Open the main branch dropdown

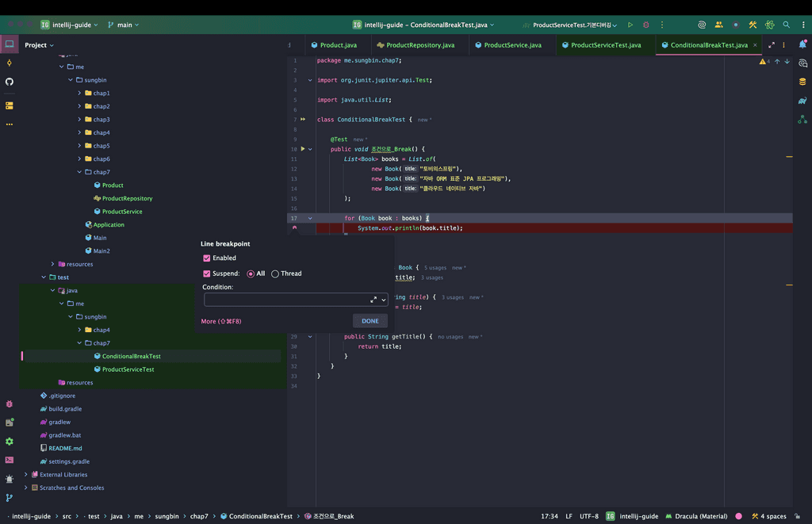coord(123,25)
